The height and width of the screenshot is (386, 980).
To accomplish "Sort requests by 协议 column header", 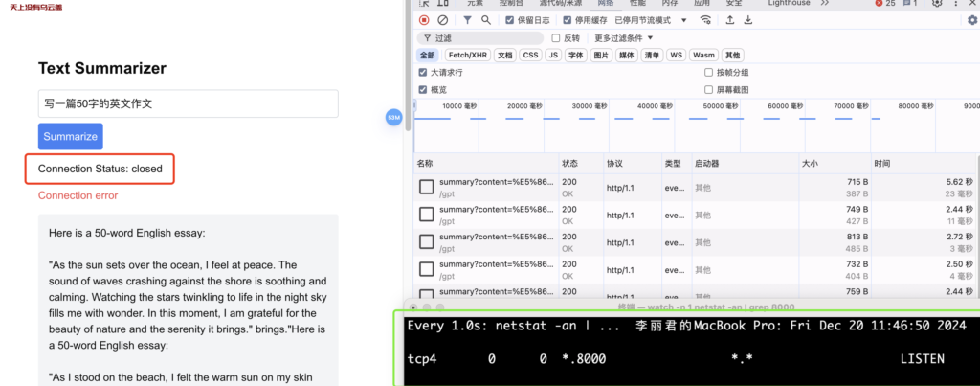I will (x=632, y=164).
